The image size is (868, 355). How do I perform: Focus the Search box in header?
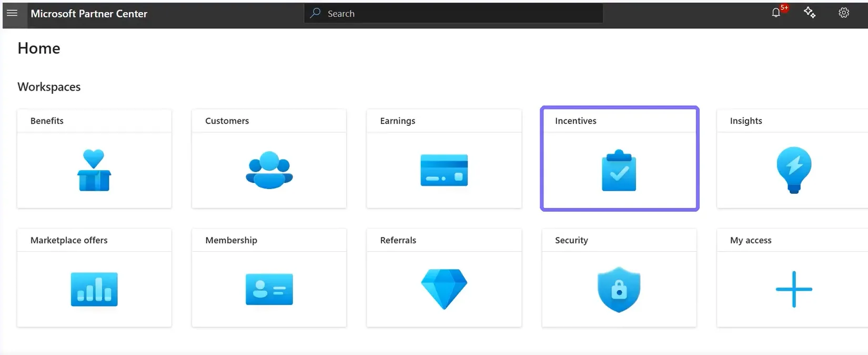pos(453,13)
